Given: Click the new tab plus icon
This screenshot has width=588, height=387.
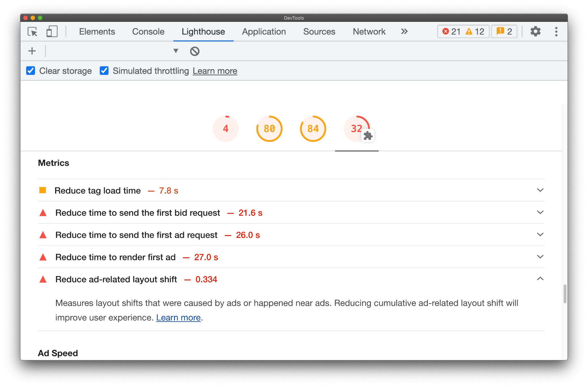Looking at the screenshot, I should point(32,50).
